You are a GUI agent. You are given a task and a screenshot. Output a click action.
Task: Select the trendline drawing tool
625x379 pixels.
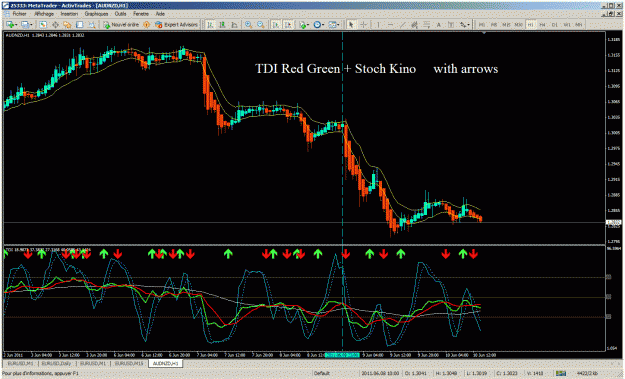pos(402,25)
